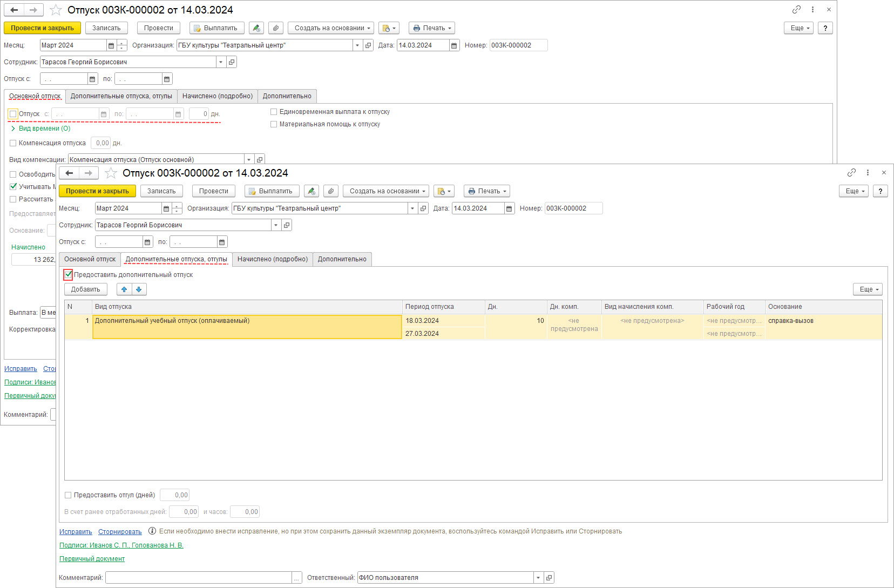Check Предоставить отгул (дней)
894x588 pixels.
[68, 495]
